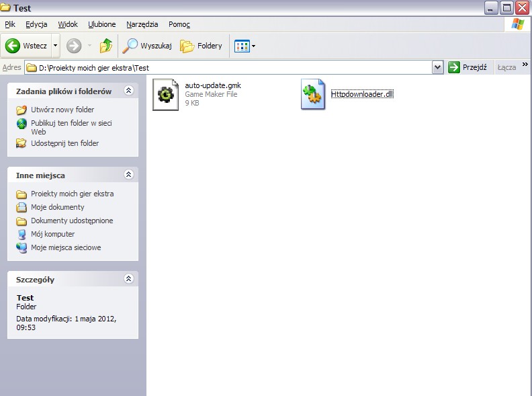Viewport: 532px width, 396px height.
Task: Open the Wstecz history dropdown arrow
Action: click(x=55, y=46)
